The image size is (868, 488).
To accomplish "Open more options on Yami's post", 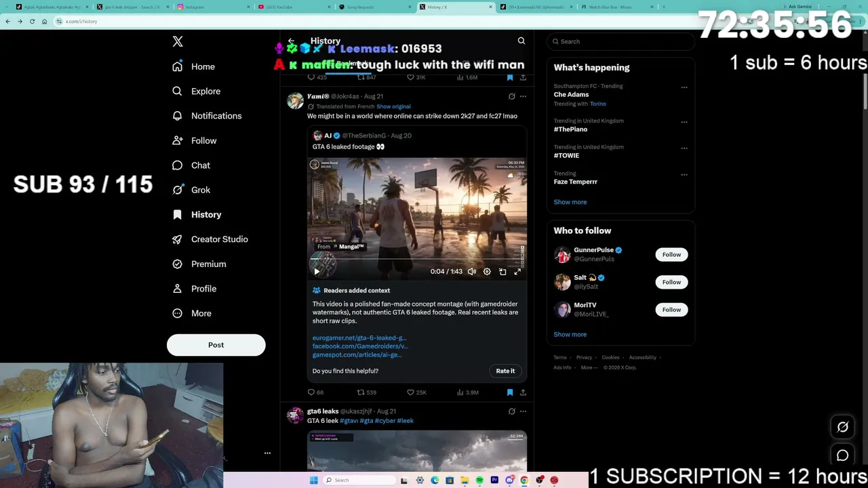I will (x=523, y=96).
